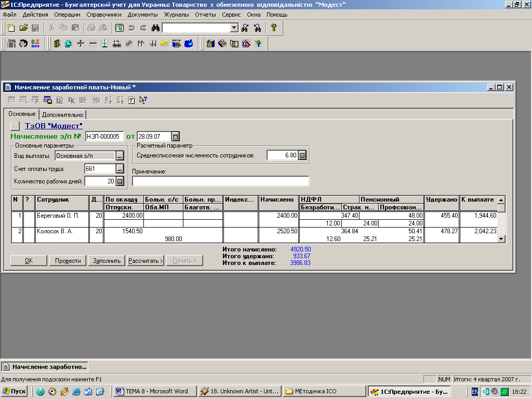Click the face profile employees icon
The height and width of the screenshot is (399, 532).
[23, 44]
